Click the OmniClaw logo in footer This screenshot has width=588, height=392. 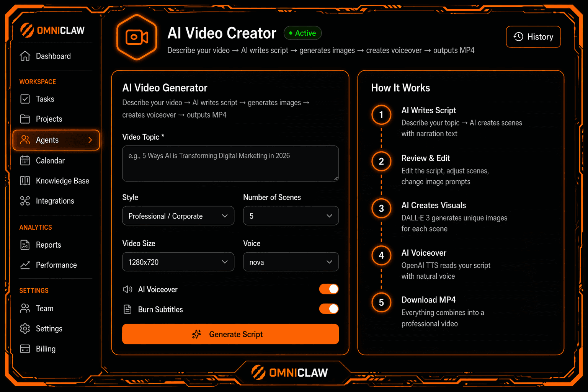click(x=290, y=372)
